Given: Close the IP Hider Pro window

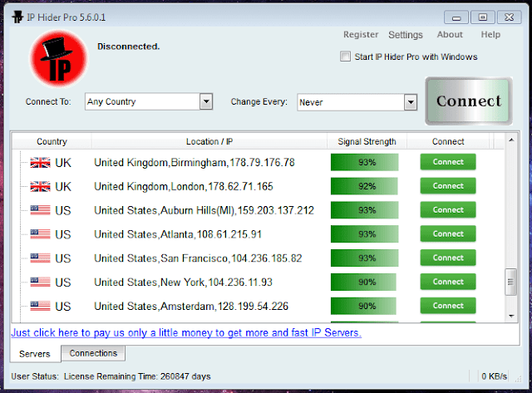Looking at the screenshot, I should coord(509,17).
